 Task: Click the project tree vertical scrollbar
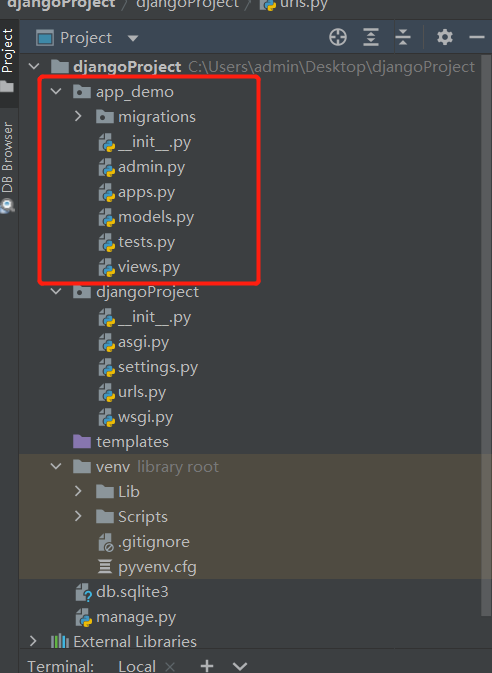coord(486,337)
